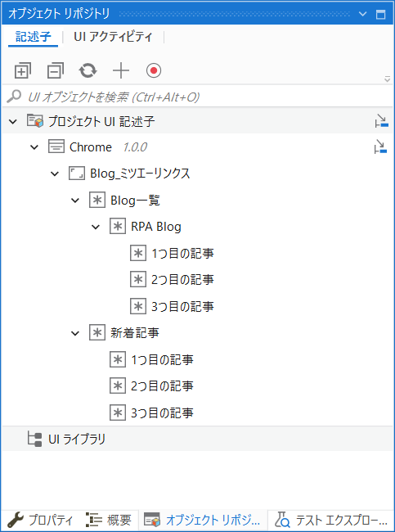Select the 記述子 tab
Viewport: 395px width, 532px height.
click(34, 37)
